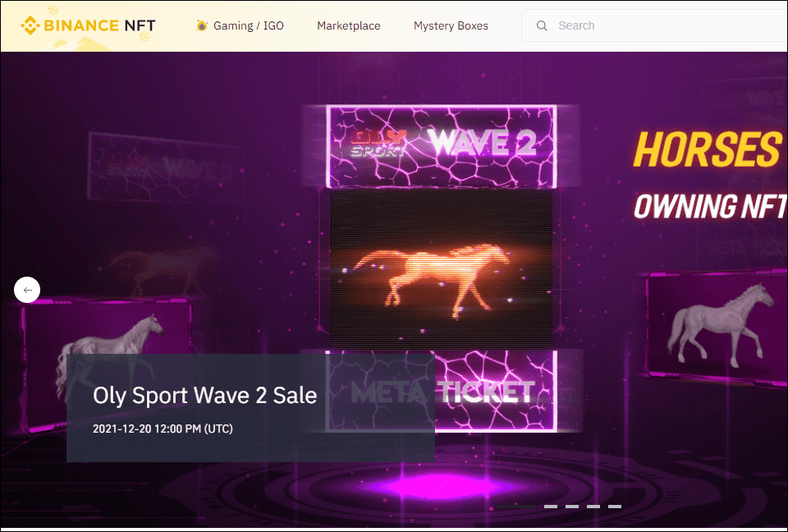Viewport: 788px width, 532px height.
Task: Click the magnifying glass search icon
Action: (542, 25)
